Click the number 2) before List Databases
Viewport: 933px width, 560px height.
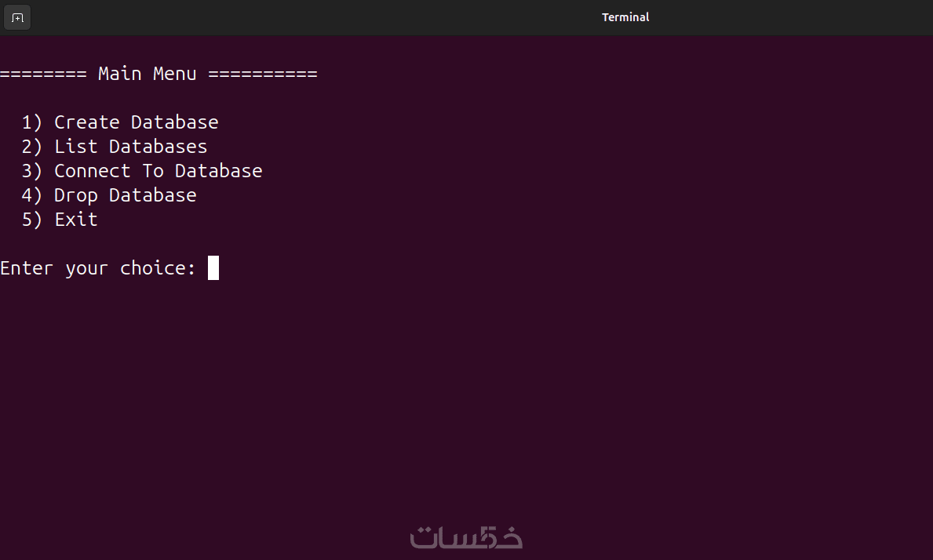[32, 147]
